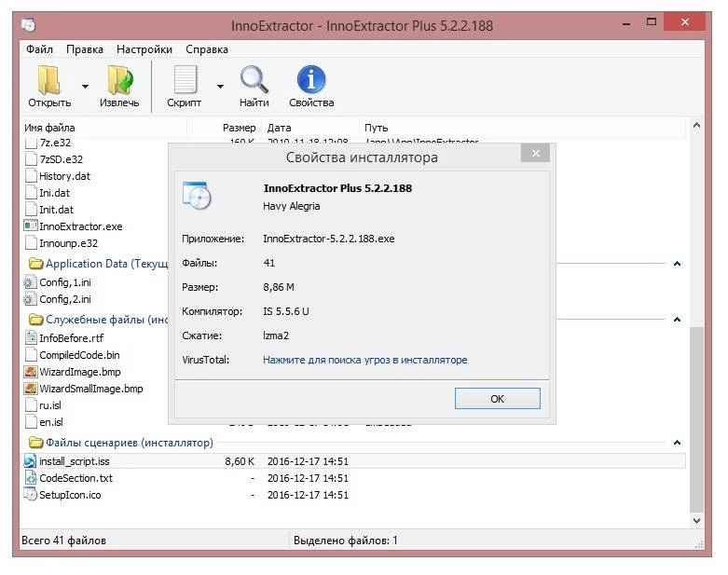Image resolution: width=728 pixels, height=575 pixels.
Task: Sort by the Размер column header
Action: pos(239,128)
